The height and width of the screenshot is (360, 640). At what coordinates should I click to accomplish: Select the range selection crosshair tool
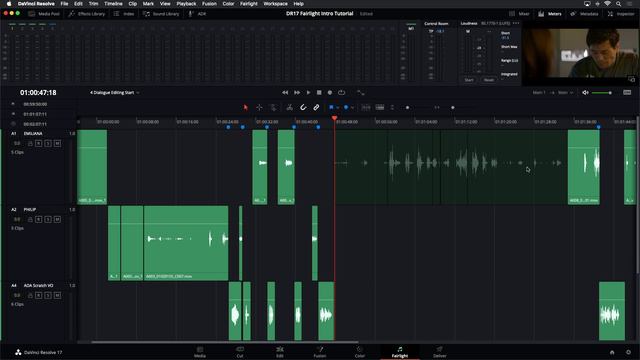coord(259,107)
